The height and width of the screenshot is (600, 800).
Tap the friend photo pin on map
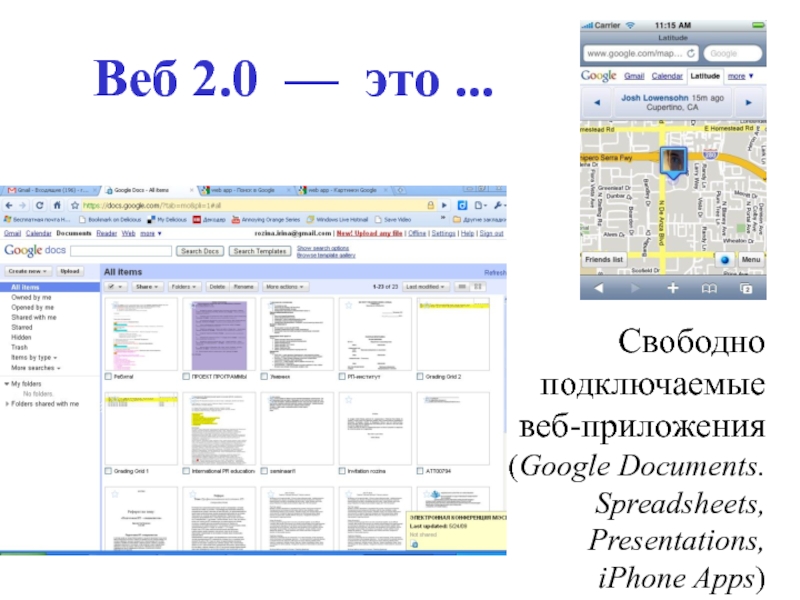673,162
